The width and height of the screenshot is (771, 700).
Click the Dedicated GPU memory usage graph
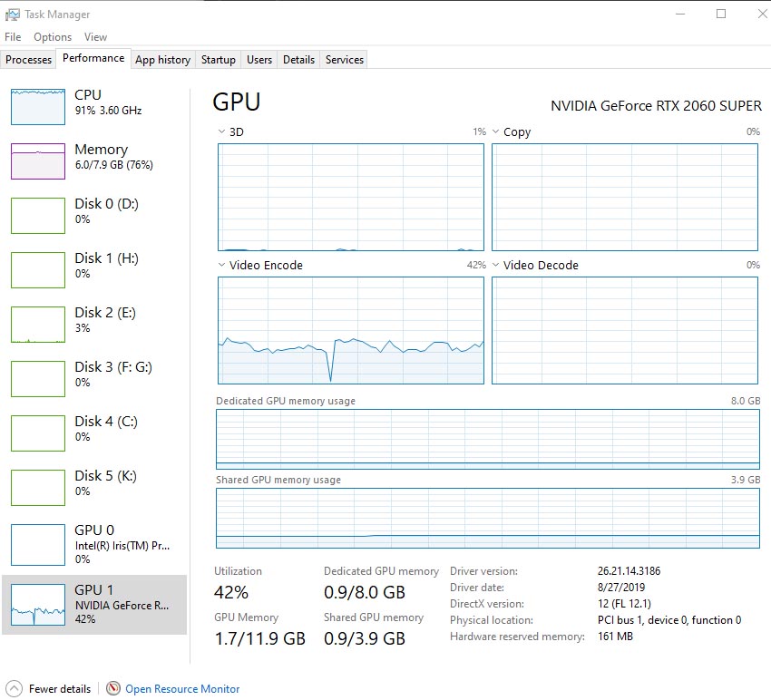(x=487, y=439)
